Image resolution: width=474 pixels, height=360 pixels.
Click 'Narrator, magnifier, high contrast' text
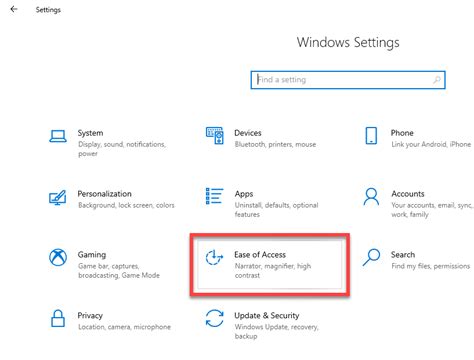pos(273,271)
